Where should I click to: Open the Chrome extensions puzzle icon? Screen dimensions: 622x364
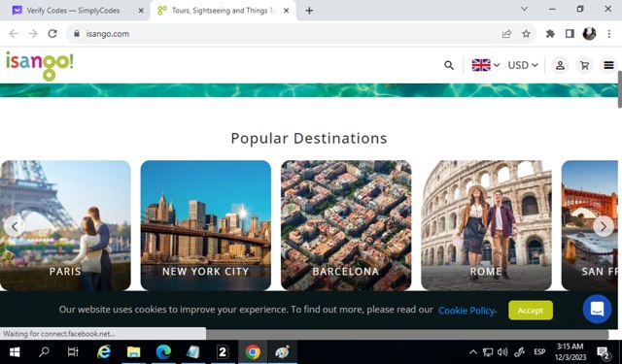coord(550,34)
